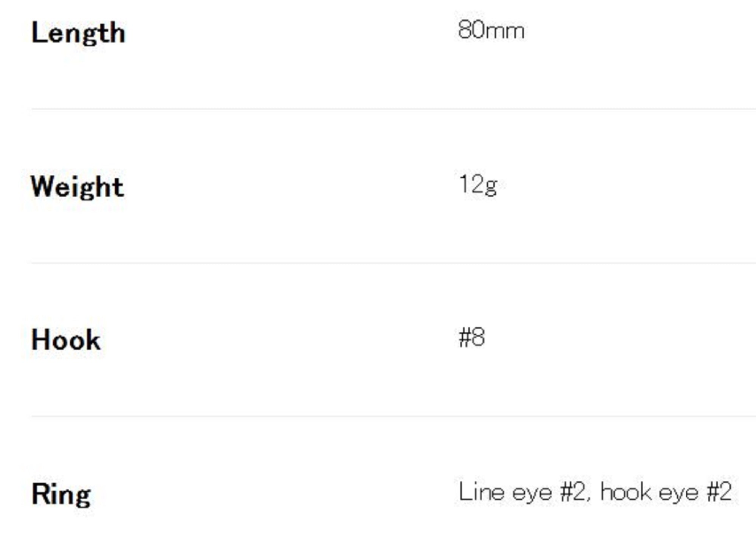
Task: Click the "hook eye #2" text
Action: pos(666,492)
